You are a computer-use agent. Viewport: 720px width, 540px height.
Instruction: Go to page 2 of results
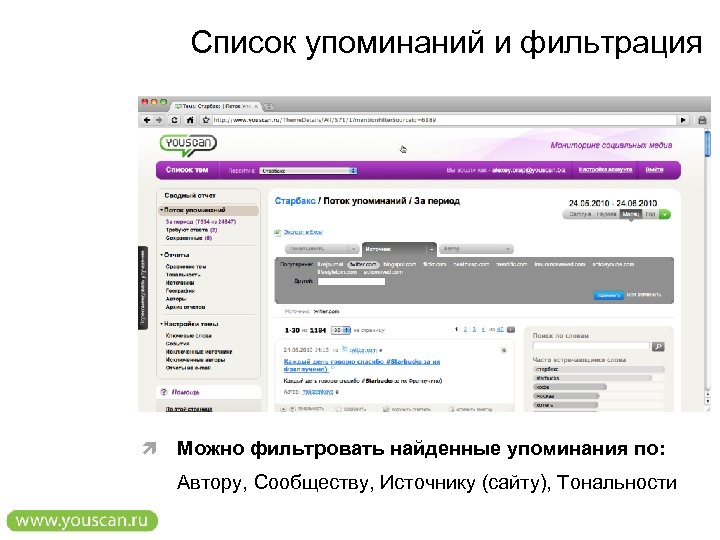465,330
